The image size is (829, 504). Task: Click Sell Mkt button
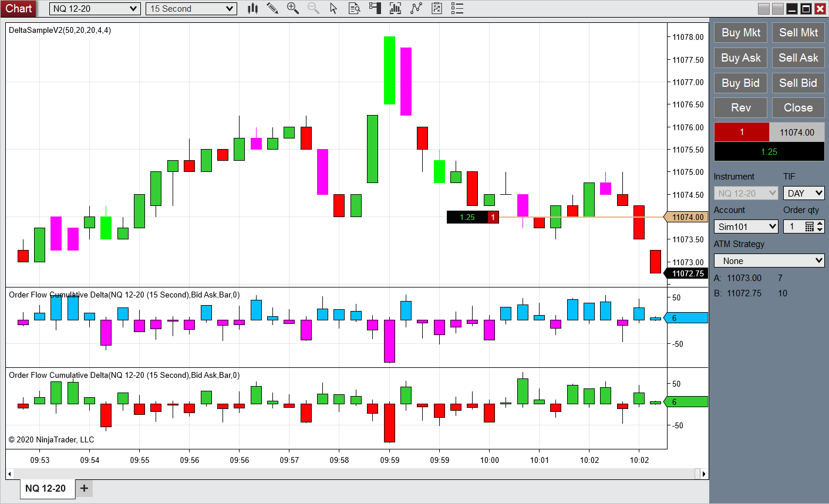coord(798,33)
